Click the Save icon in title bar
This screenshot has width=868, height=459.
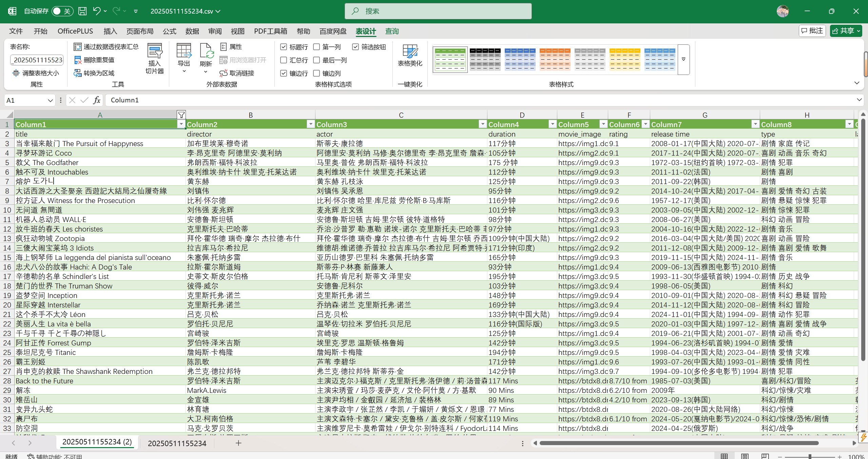82,11
